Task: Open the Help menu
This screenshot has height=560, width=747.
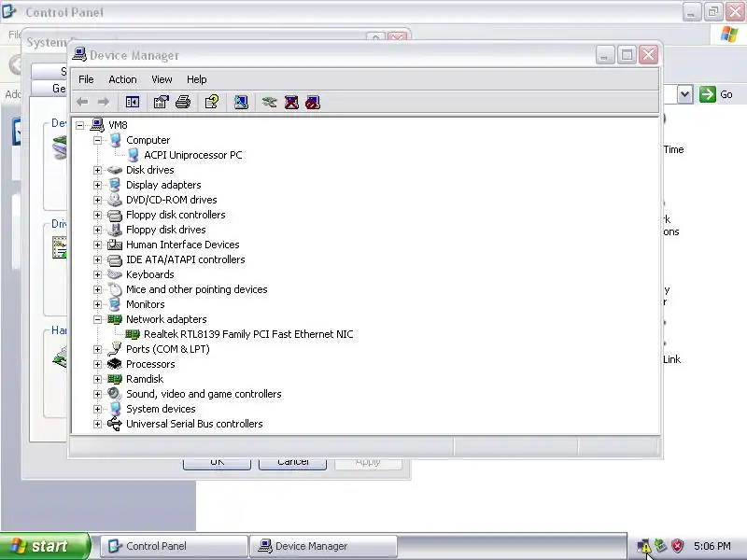Action: (x=196, y=79)
